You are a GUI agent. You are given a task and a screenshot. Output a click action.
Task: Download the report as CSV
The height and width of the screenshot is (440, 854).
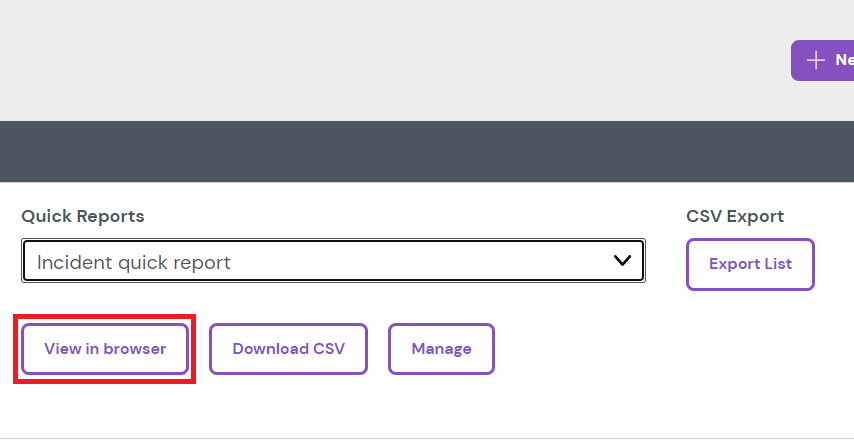[288, 349]
